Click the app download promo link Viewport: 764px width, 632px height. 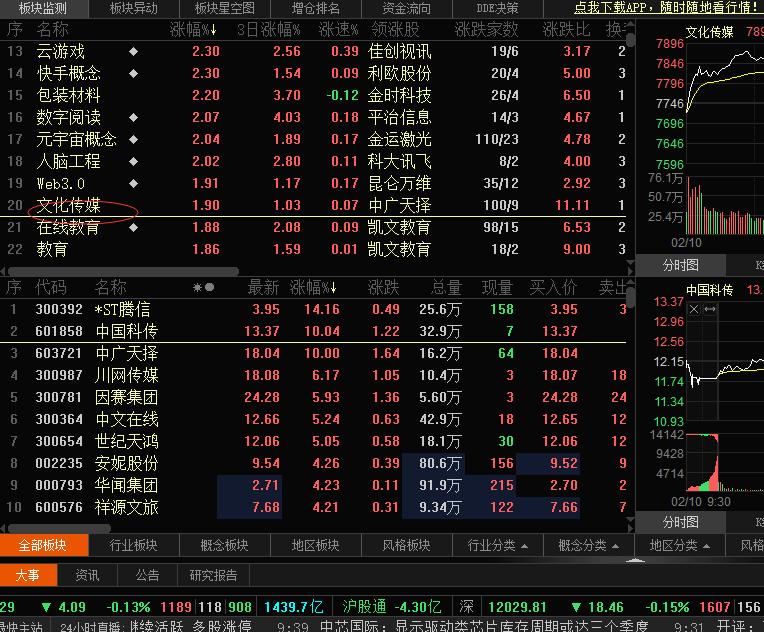(668, 8)
